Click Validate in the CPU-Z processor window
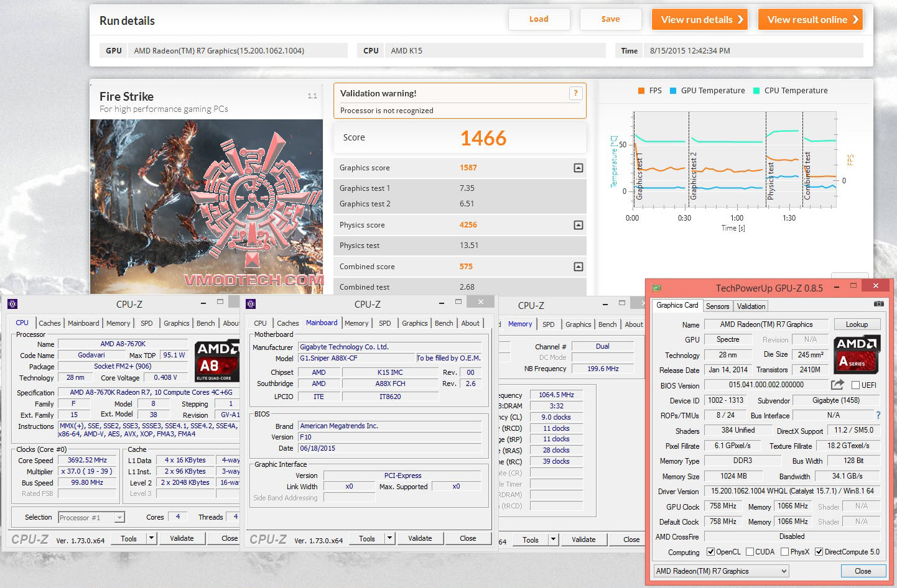This screenshot has height=588, width=897. (x=182, y=538)
